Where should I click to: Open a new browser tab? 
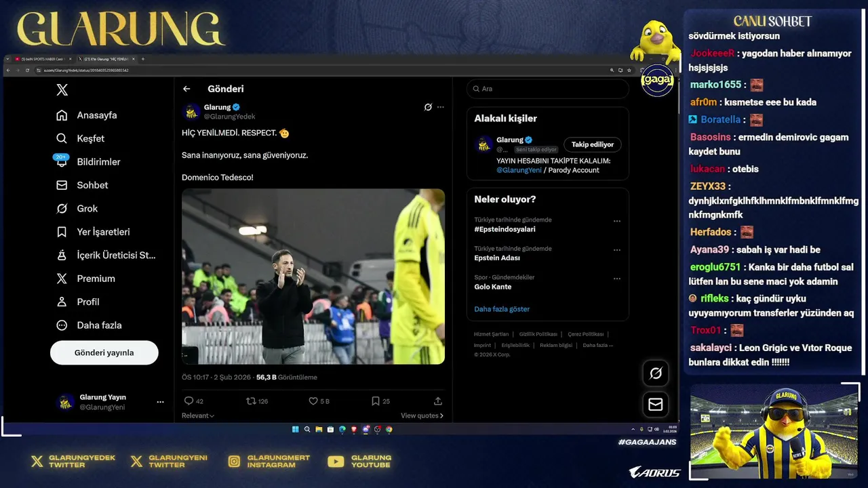coord(143,59)
